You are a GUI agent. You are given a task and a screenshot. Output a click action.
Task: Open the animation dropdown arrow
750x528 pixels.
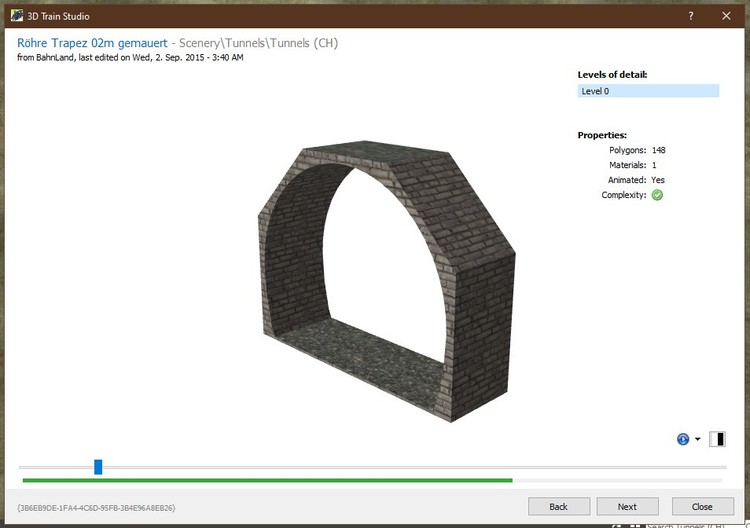[x=697, y=440]
